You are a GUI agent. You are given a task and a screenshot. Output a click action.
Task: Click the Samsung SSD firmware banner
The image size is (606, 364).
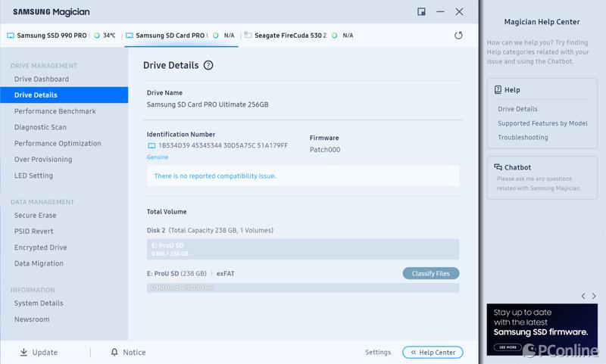coord(542,329)
